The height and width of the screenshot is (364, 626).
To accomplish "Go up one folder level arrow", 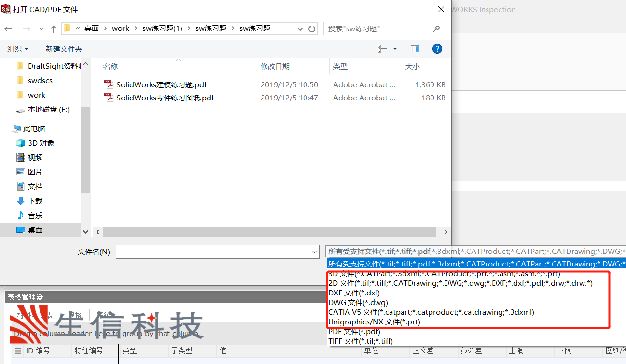I will (x=54, y=28).
